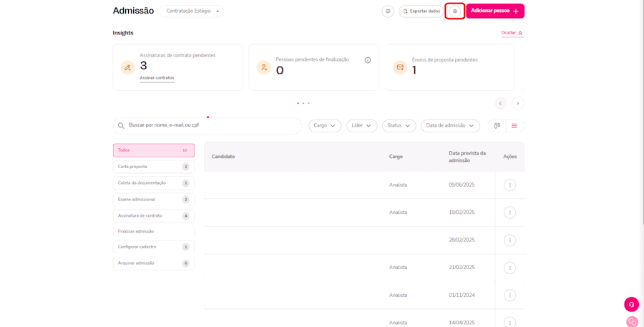Screen dimensions: 644x327
Task: Select the Todos stage tab
Action: tap(154, 150)
